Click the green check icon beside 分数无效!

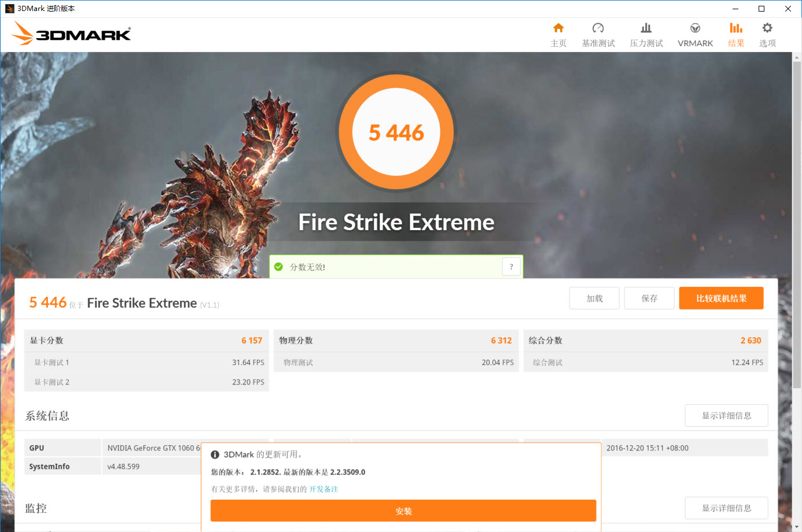(x=278, y=267)
